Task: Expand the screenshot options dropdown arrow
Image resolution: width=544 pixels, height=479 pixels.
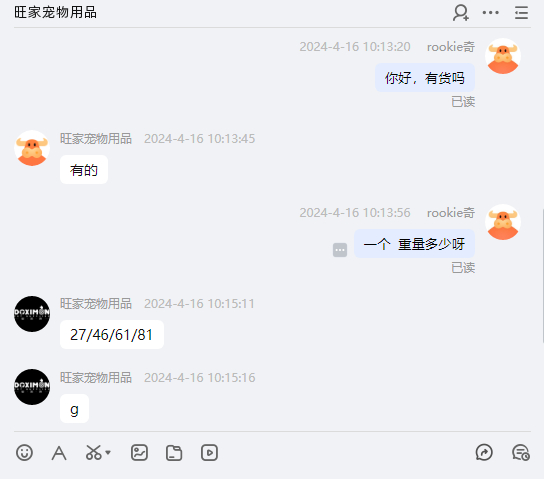Action: pos(108,453)
